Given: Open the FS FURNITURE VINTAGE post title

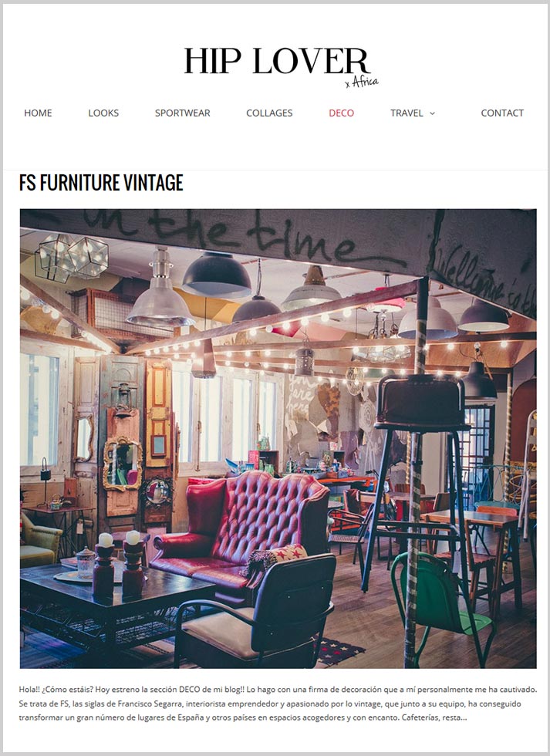Looking at the screenshot, I should coord(101,183).
